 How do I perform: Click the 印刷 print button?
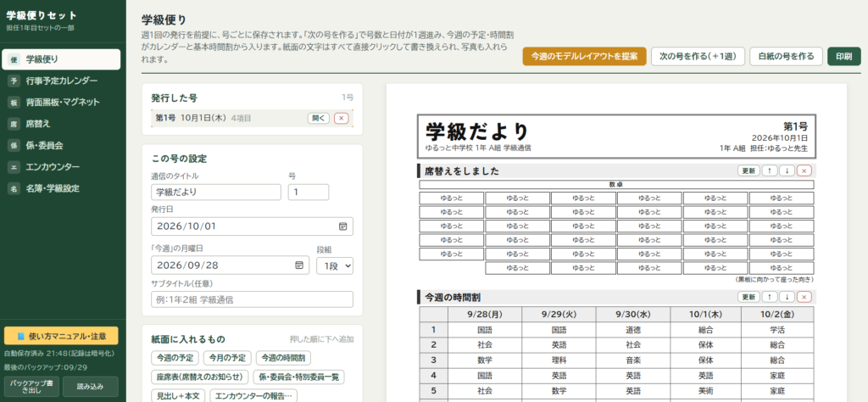(x=844, y=57)
